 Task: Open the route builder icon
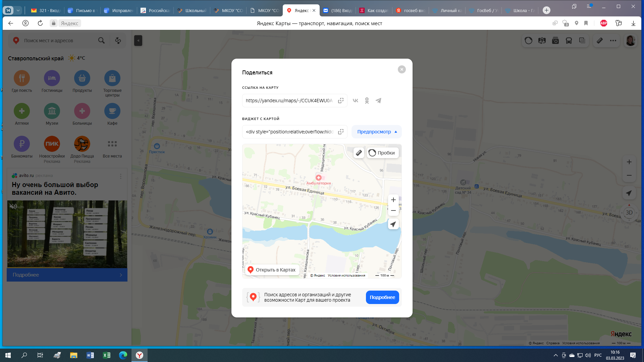point(118,41)
